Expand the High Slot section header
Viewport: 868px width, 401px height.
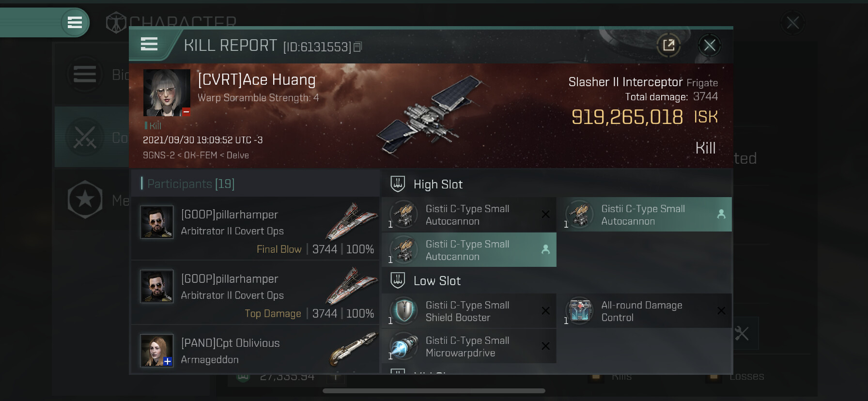[438, 185]
